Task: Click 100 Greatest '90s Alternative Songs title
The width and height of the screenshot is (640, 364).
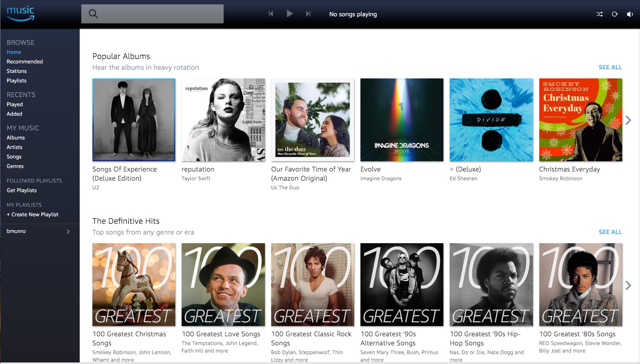Action: coord(388,339)
